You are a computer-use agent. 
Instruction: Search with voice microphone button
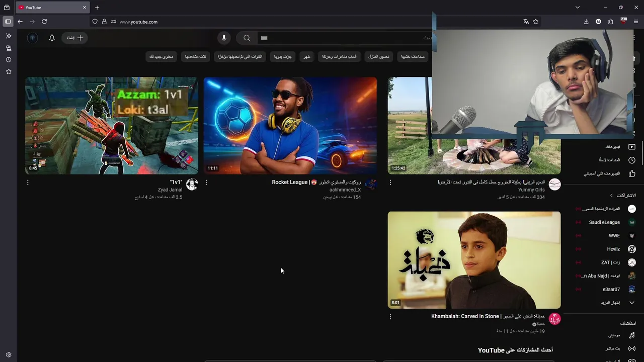[x=224, y=38]
